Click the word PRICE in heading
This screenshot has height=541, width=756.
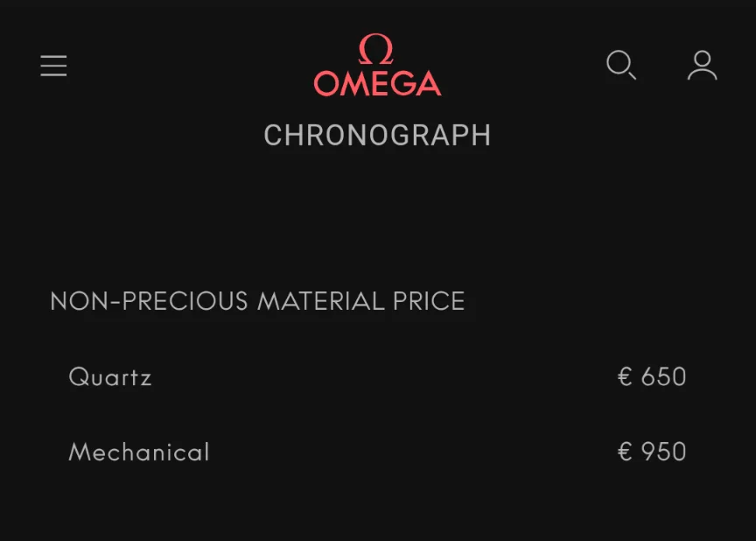click(429, 301)
